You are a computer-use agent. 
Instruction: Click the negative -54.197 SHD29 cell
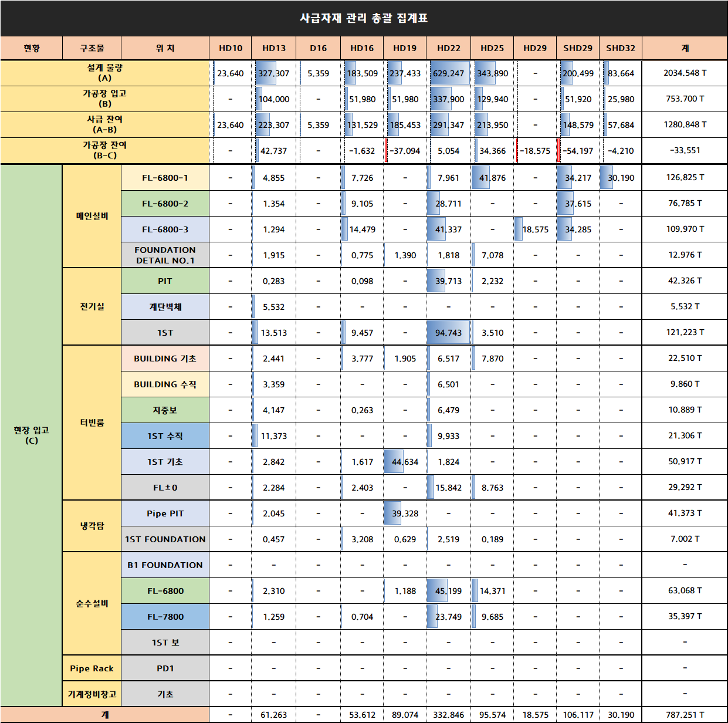[578, 151]
